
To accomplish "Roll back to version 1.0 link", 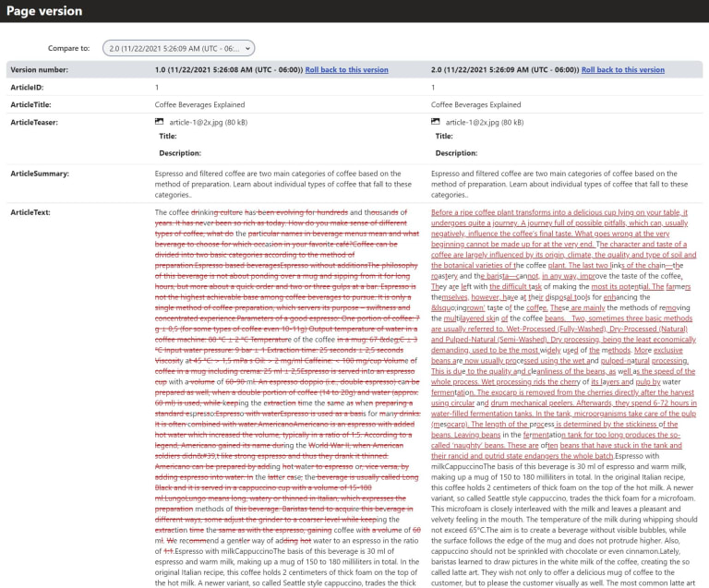I will point(347,69).
